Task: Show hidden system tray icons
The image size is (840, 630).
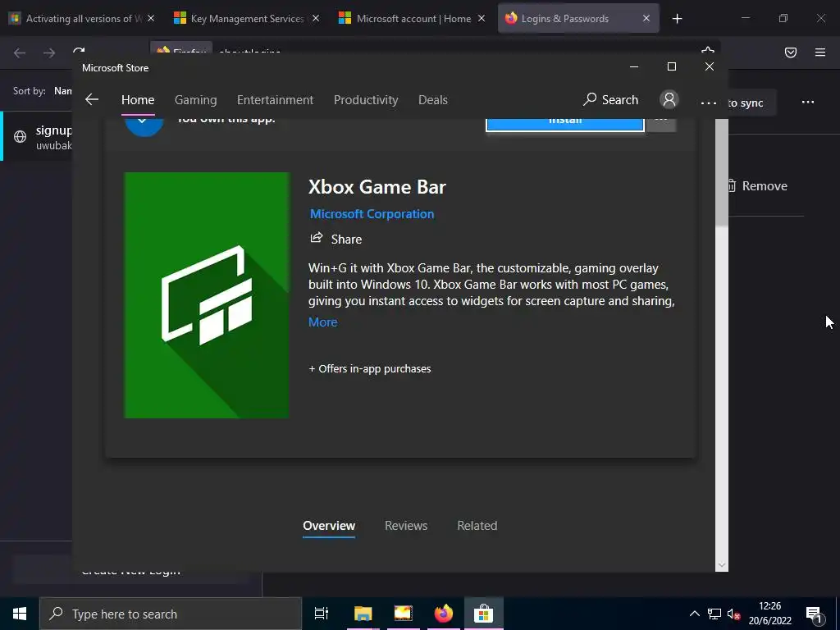Action: click(694, 614)
